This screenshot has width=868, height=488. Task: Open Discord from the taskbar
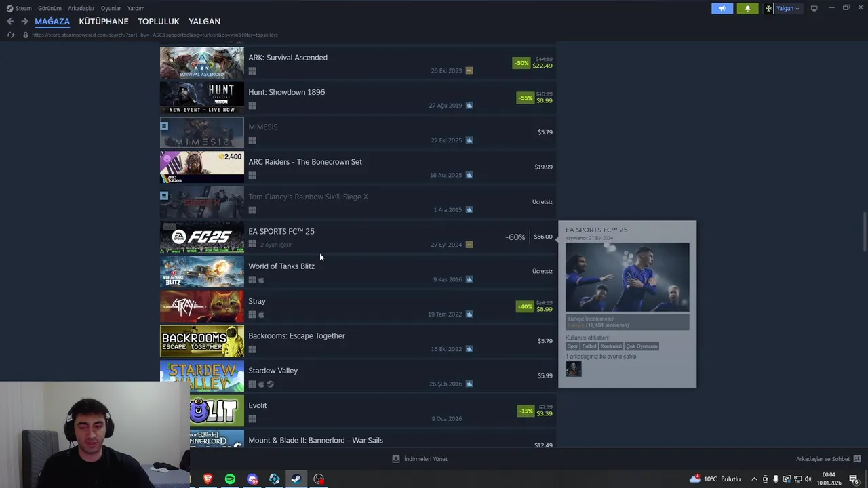pyautogui.click(x=252, y=479)
